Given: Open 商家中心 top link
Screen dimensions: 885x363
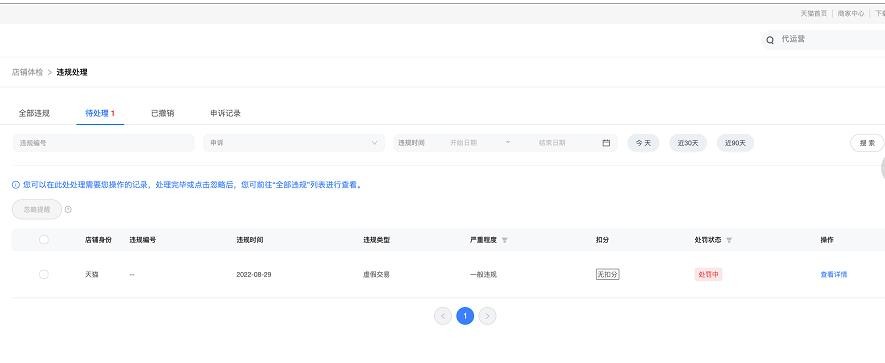Looking at the screenshot, I should (851, 13).
